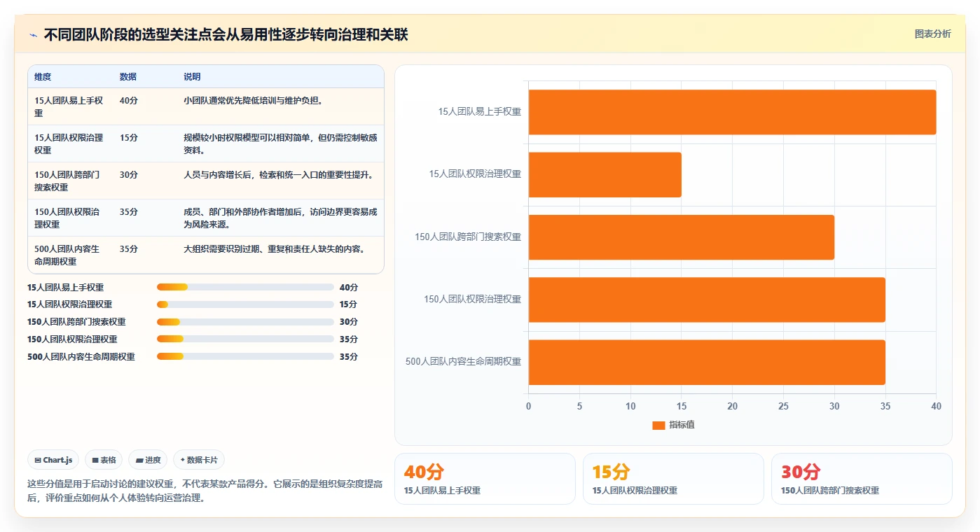Click the 15人团队权限治理权重 progress bar
980x532 pixels.
[245, 304]
